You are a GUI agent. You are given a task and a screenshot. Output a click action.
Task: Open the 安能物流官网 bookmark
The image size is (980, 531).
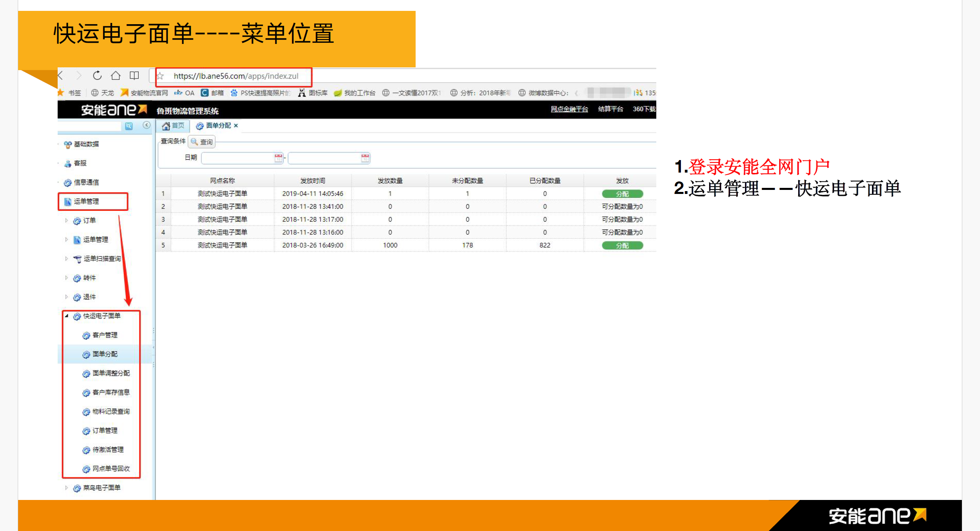pos(144,93)
